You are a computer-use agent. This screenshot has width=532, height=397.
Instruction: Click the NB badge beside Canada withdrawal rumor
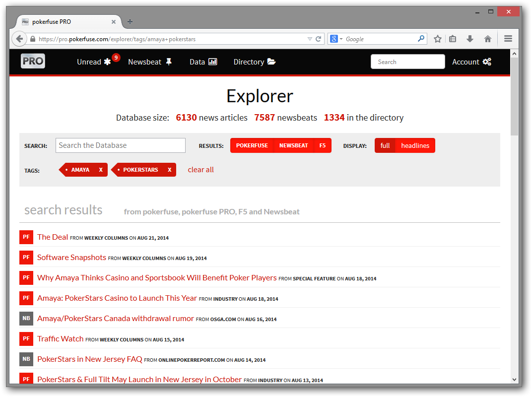26,318
